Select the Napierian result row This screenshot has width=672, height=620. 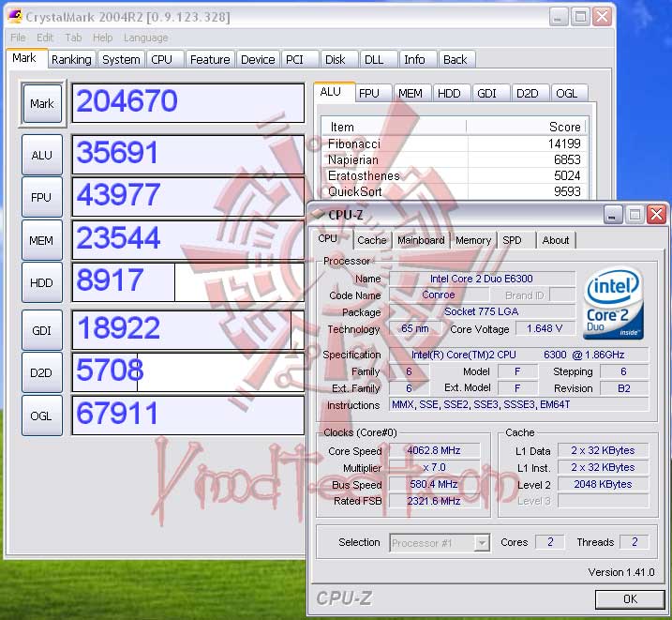tap(455, 160)
